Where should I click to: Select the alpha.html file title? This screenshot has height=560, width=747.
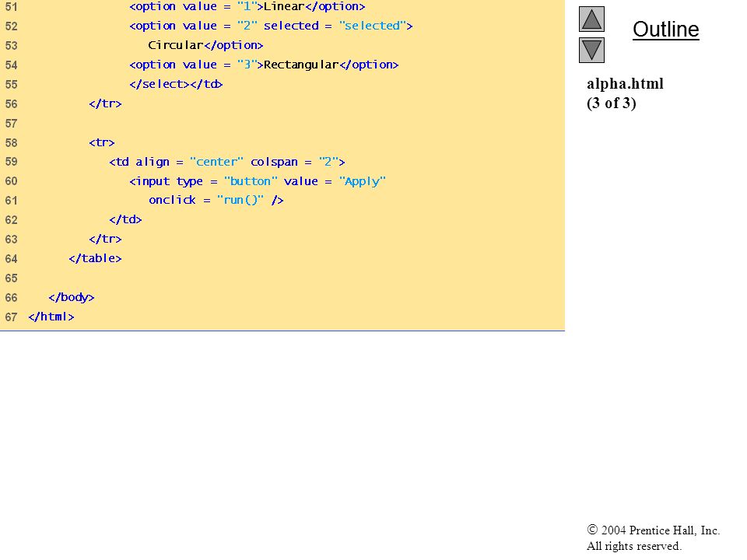[625, 84]
